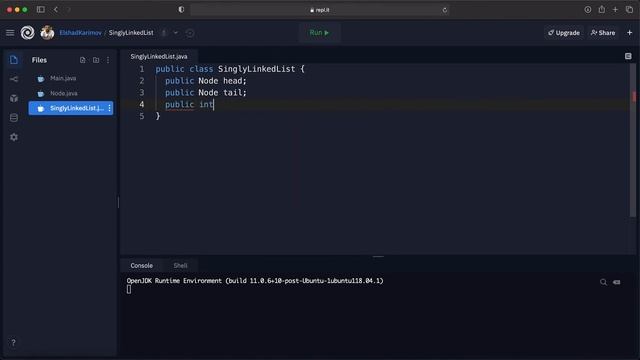Click the 'public int' code line
Screen dimensions: 640x360
189,104
